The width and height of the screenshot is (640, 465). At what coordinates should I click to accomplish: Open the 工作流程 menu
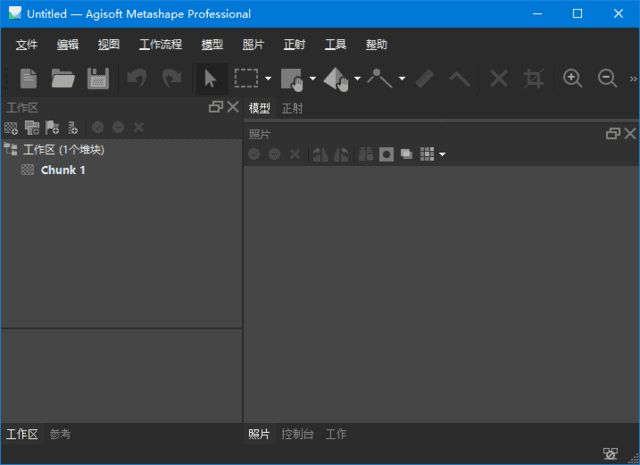point(160,45)
